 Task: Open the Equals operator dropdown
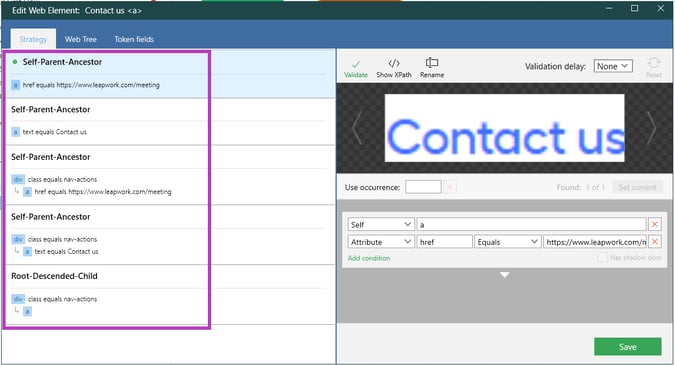click(507, 242)
